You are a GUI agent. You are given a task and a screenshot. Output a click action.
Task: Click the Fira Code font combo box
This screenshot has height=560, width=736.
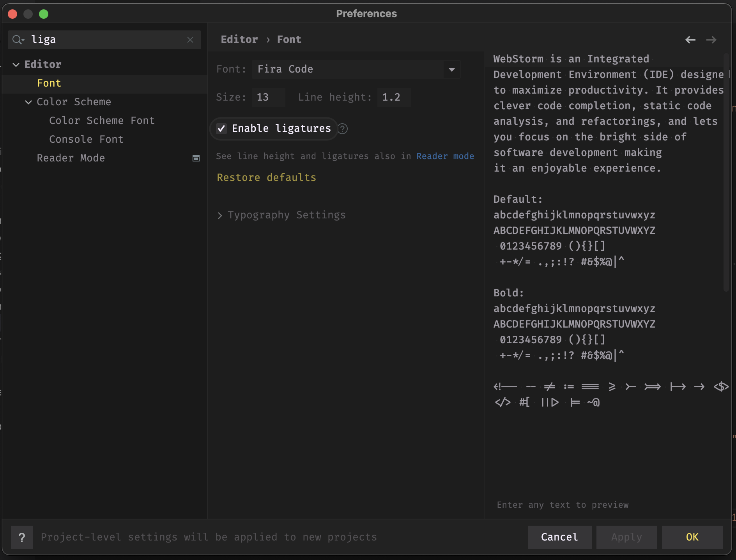pyautogui.click(x=356, y=69)
